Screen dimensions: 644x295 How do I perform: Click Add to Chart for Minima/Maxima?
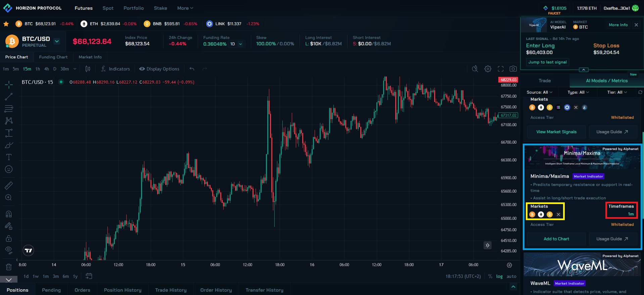[x=556, y=239]
